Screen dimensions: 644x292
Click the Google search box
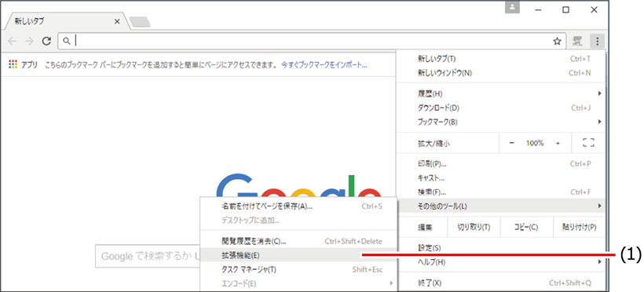(147, 256)
